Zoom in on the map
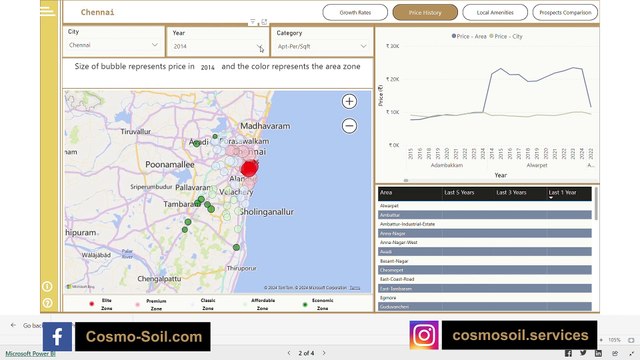The height and width of the screenshot is (360, 640). (x=349, y=101)
